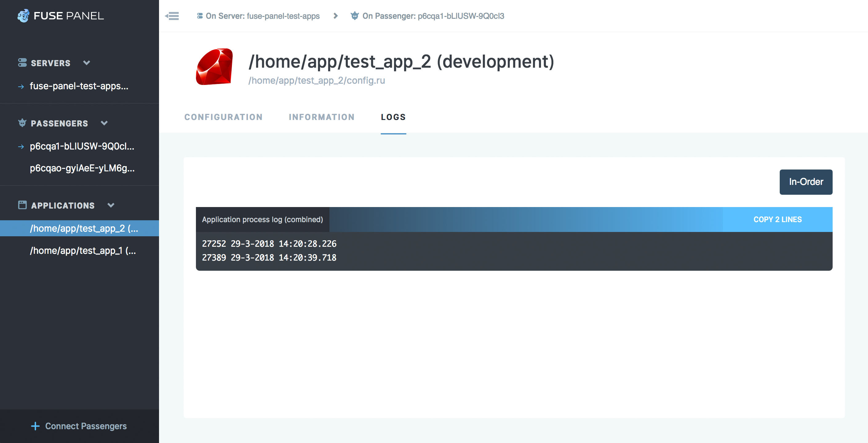The height and width of the screenshot is (443, 868).
Task: Open the Information tab
Action: (x=321, y=117)
